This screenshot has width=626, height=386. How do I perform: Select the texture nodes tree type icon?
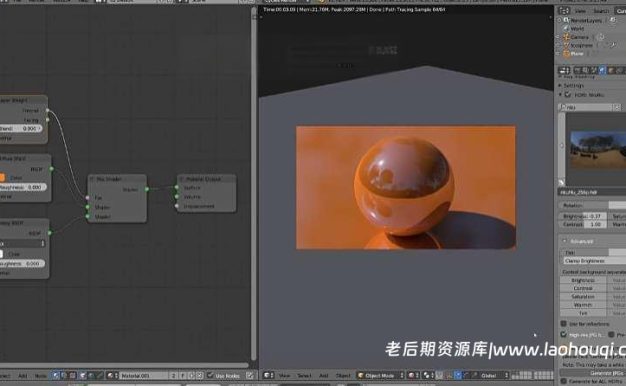pyautogui.click(x=72, y=375)
